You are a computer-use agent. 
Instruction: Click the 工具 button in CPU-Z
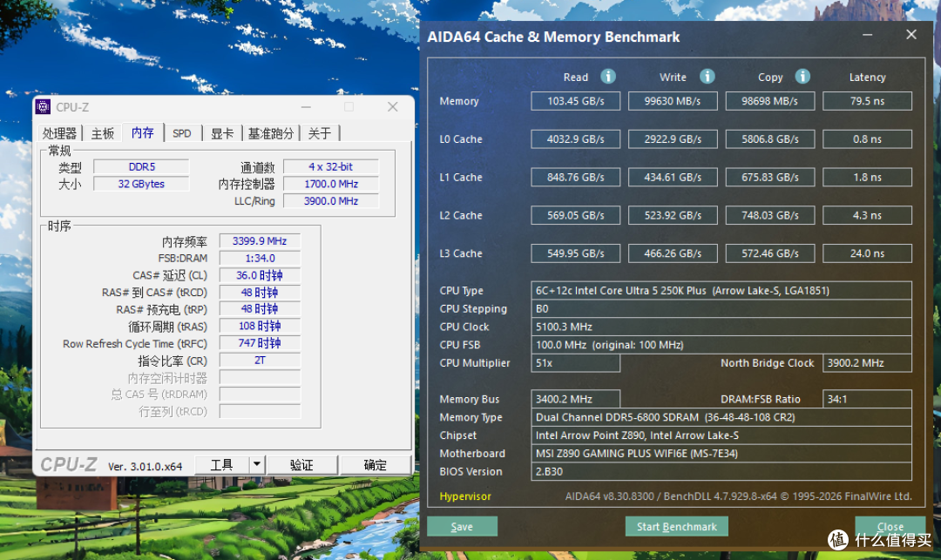[221, 465]
